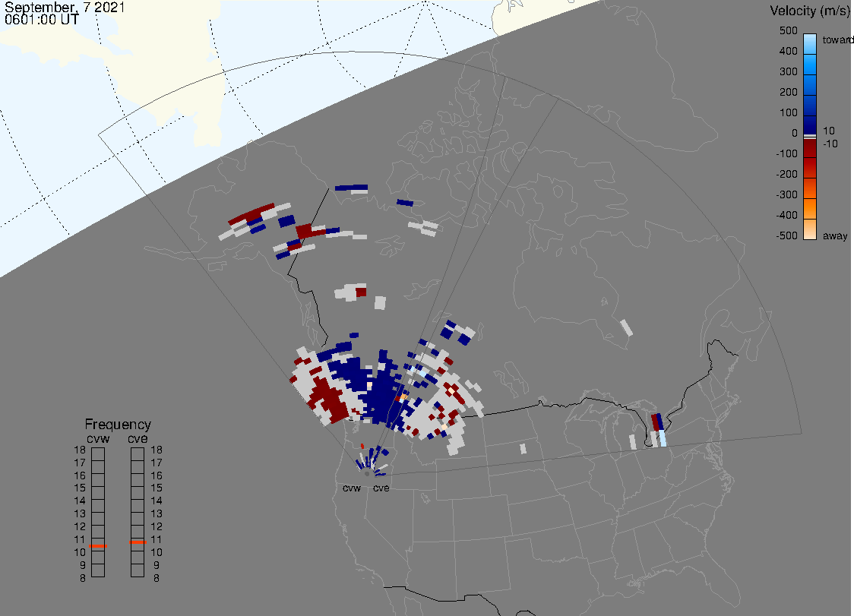Click the date text 'September, 7 2021'

(65, 7)
